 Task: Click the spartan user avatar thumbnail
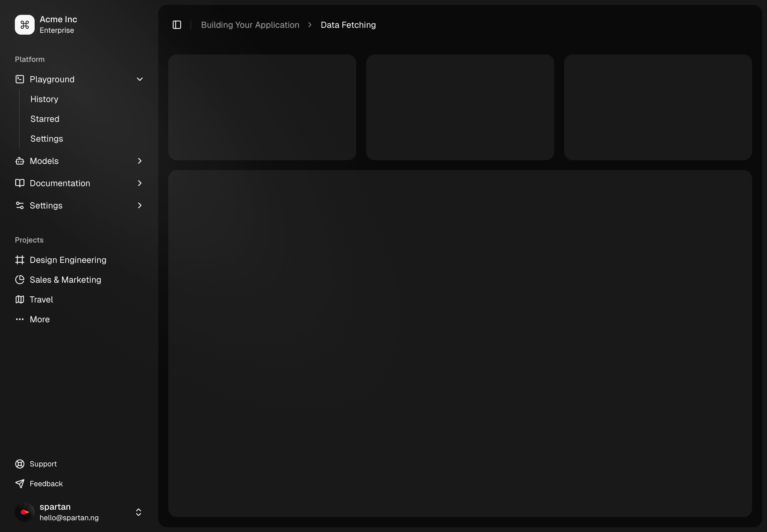(x=24, y=512)
